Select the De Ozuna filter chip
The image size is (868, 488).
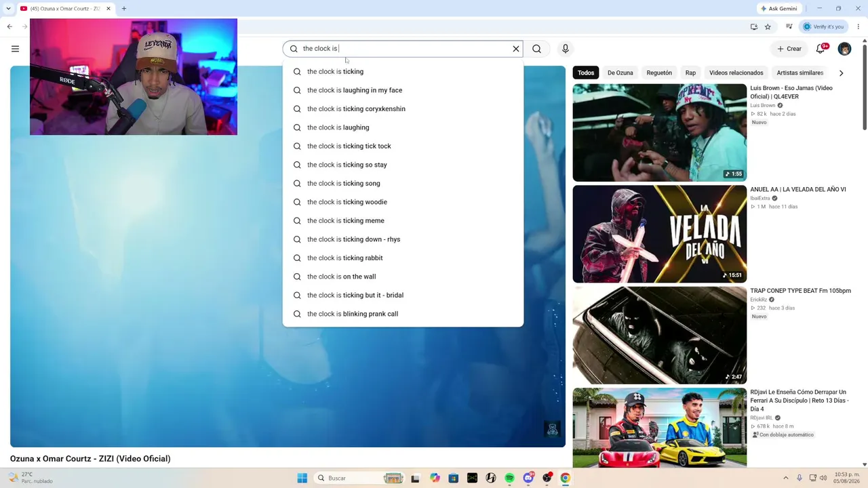[x=620, y=73]
